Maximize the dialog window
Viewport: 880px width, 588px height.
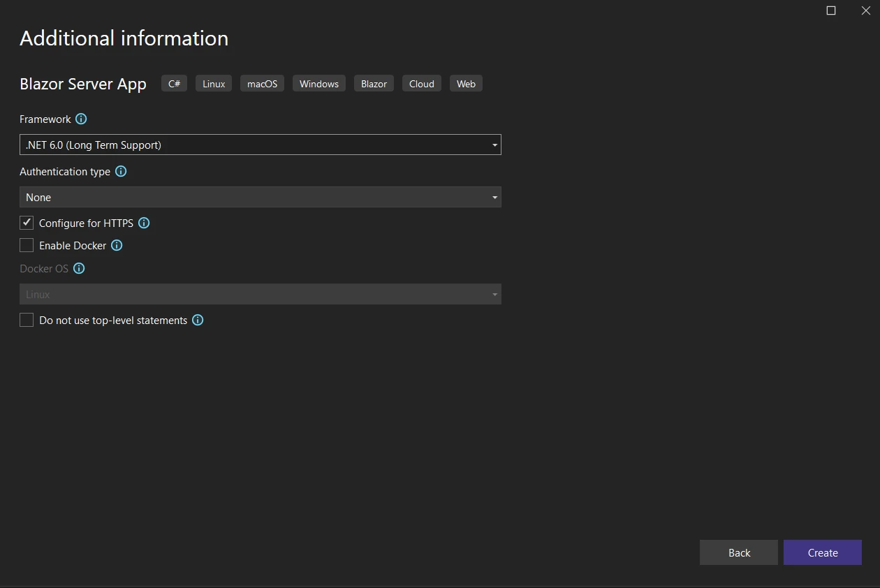[x=831, y=10]
